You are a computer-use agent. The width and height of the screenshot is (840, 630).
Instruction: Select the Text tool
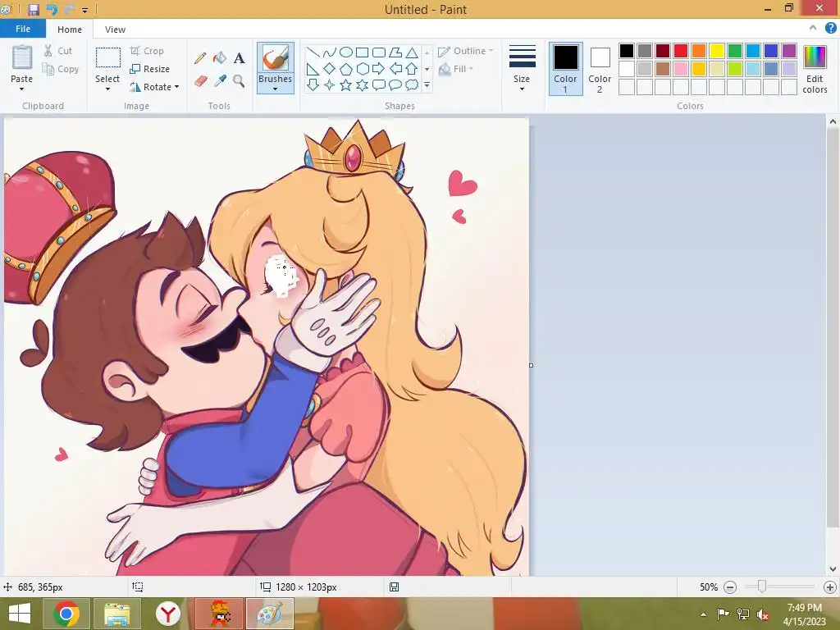239,58
